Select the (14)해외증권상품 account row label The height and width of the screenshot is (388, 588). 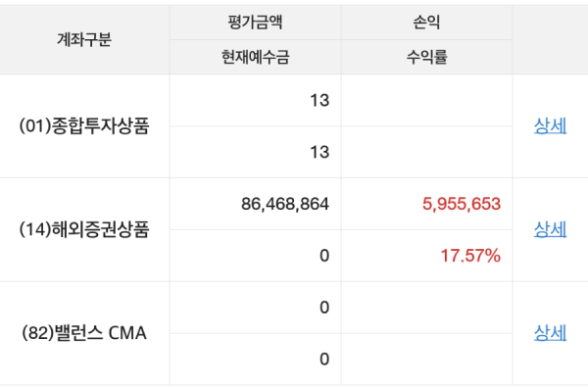[x=84, y=229]
